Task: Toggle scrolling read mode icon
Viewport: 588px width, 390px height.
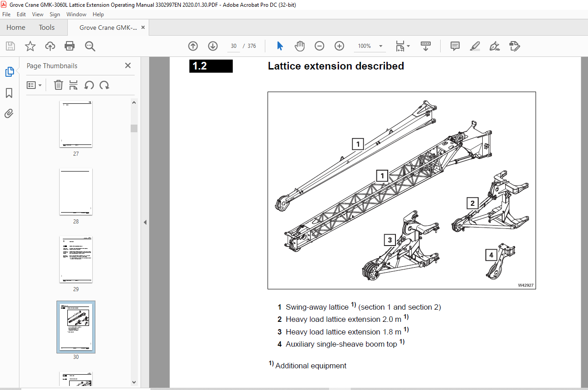Action: 425,46
